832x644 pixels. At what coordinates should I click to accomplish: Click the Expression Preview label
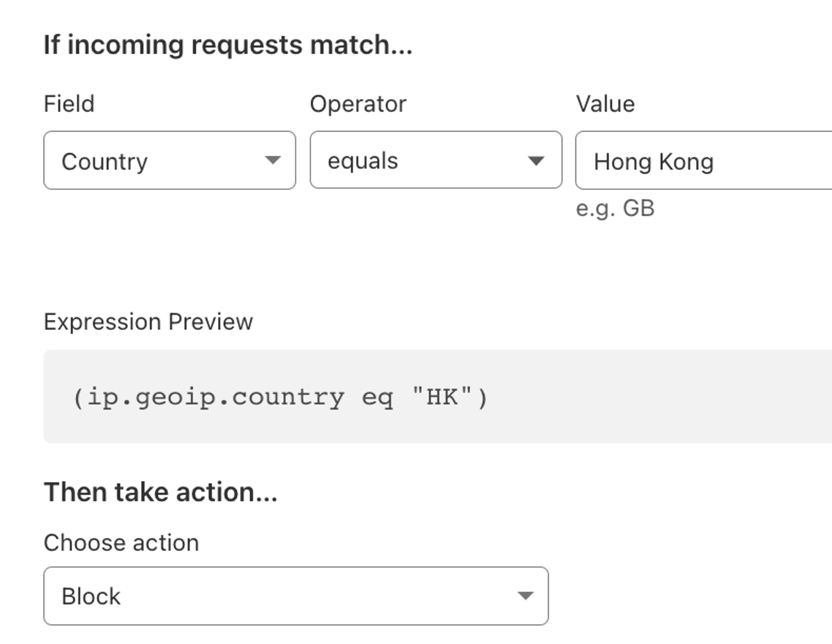coord(148,322)
